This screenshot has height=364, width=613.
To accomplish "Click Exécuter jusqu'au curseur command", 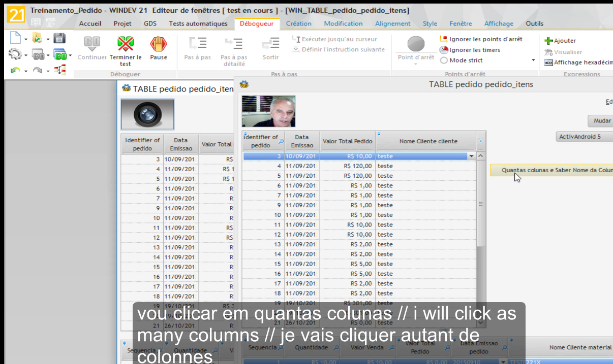I will pyautogui.click(x=335, y=39).
